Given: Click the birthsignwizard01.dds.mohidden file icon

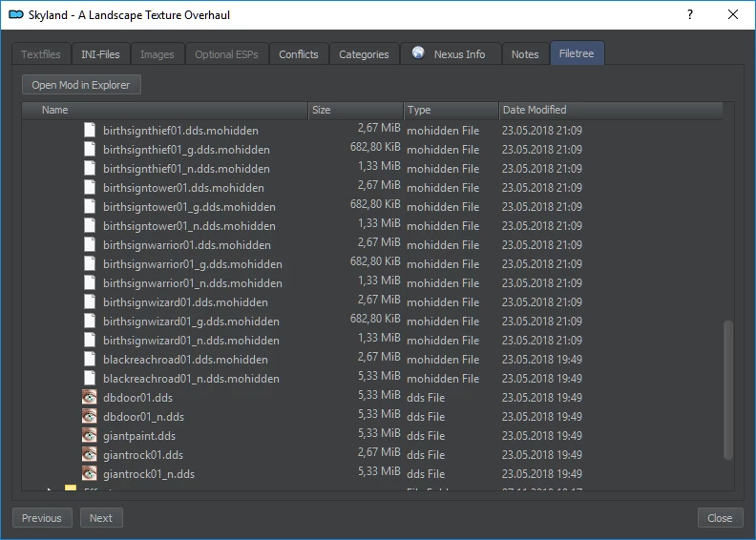Looking at the screenshot, I should point(90,302).
